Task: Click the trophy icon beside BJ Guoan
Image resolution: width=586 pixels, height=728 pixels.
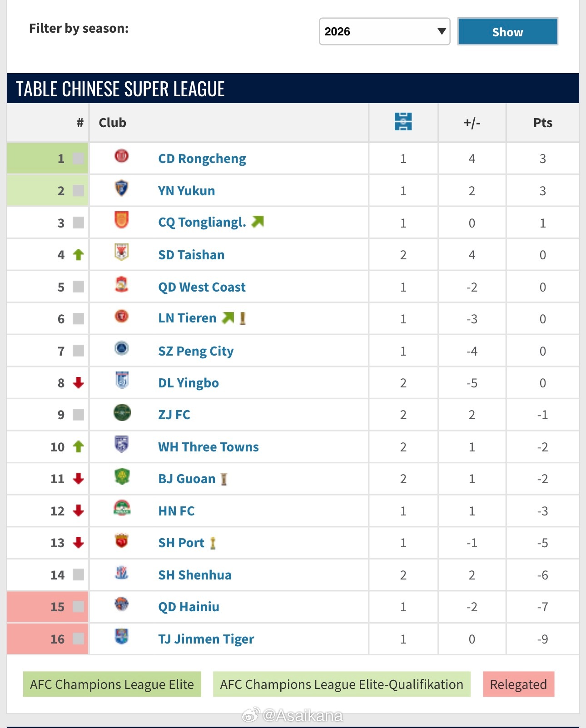Action: (223, 479)
